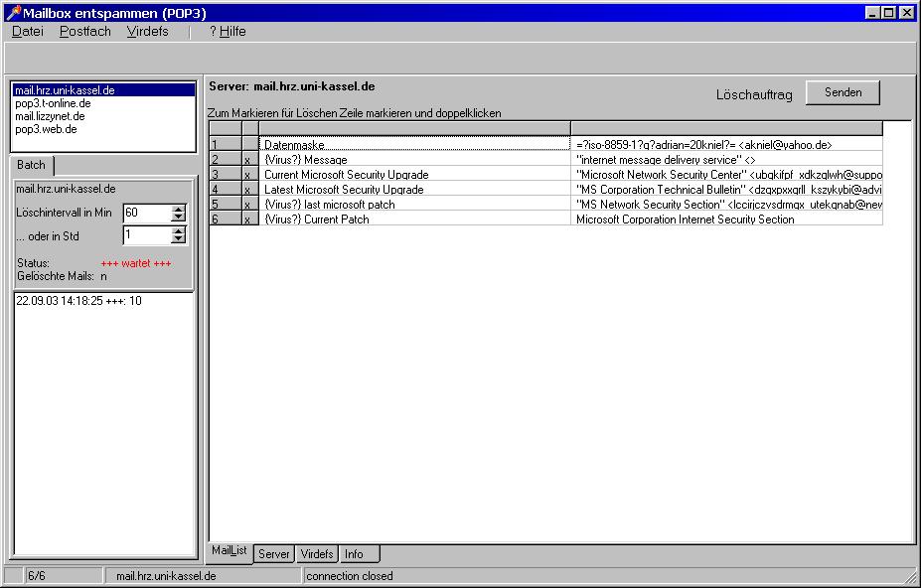Select pop3.t-online.de in server list
This screenshot has width=921, height=588.
[x=53, y=103]
